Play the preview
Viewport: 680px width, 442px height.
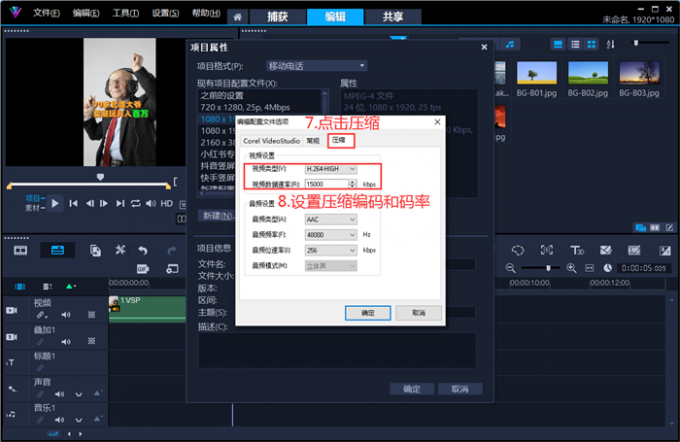(x=55, y=203)
